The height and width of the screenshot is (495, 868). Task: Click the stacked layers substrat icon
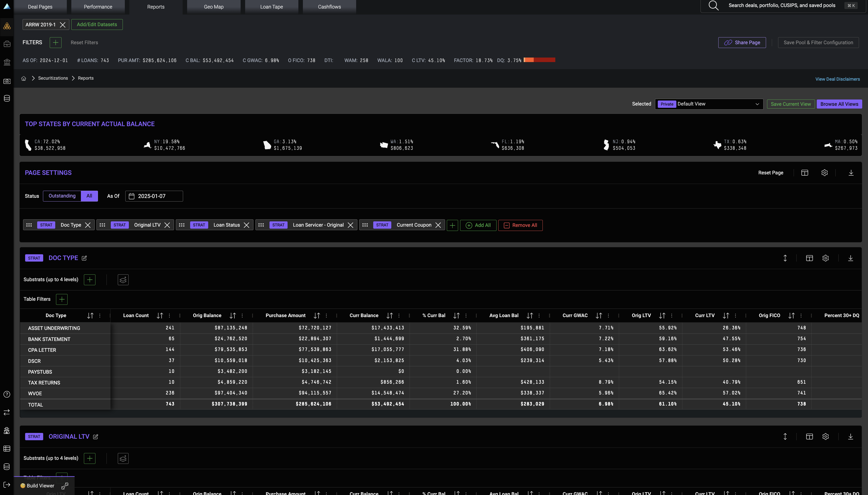123,280
